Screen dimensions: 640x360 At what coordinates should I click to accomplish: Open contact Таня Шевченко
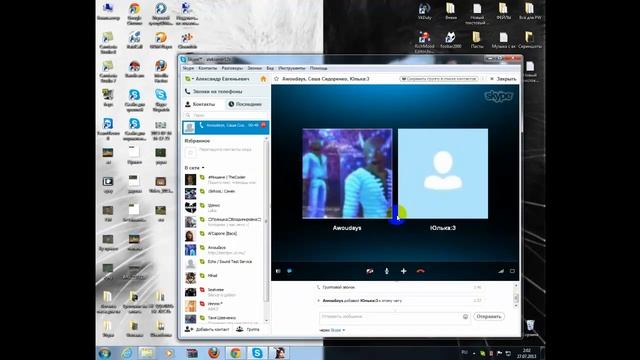224,318
